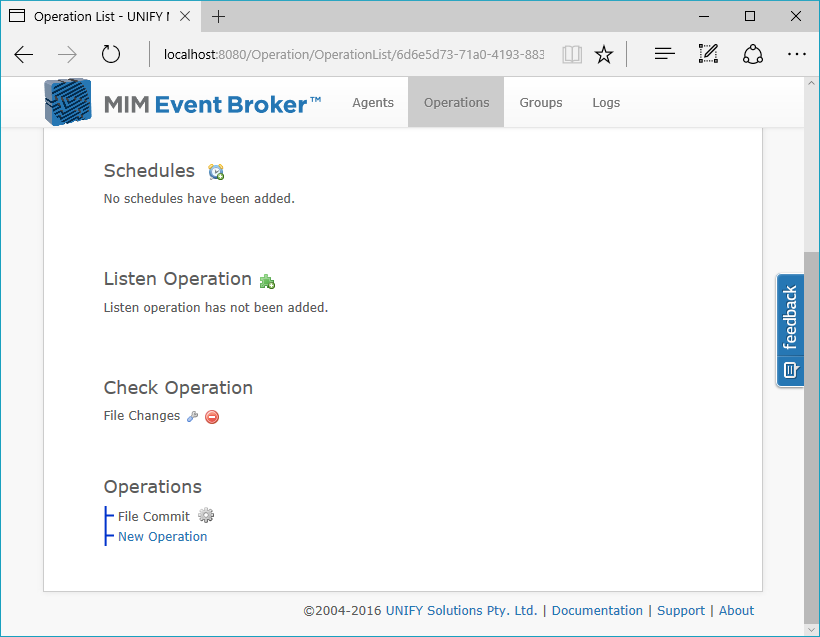This screenshot has height=637, width=820.
Task: Open File Commit operation gear settings
Action: 206,516
